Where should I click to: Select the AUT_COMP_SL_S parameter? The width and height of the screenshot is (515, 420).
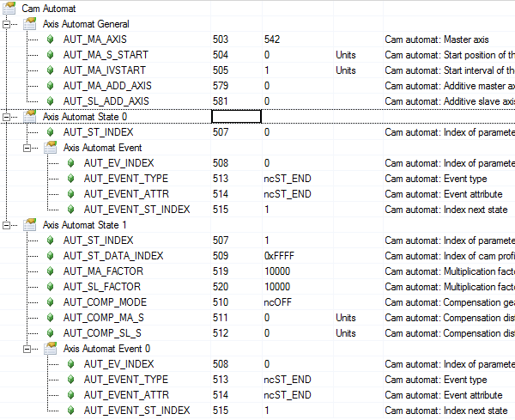tap(102, 332)
